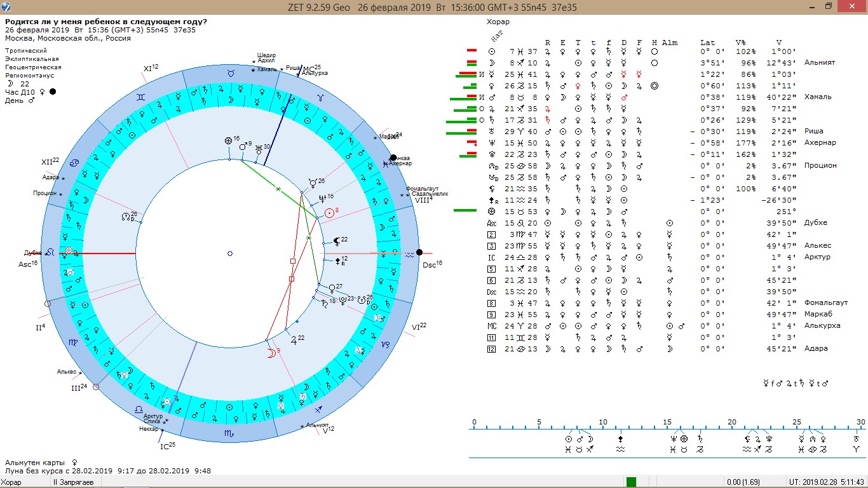
Task: Click the green indicator square in status bar
Action: tap(631, 482)
